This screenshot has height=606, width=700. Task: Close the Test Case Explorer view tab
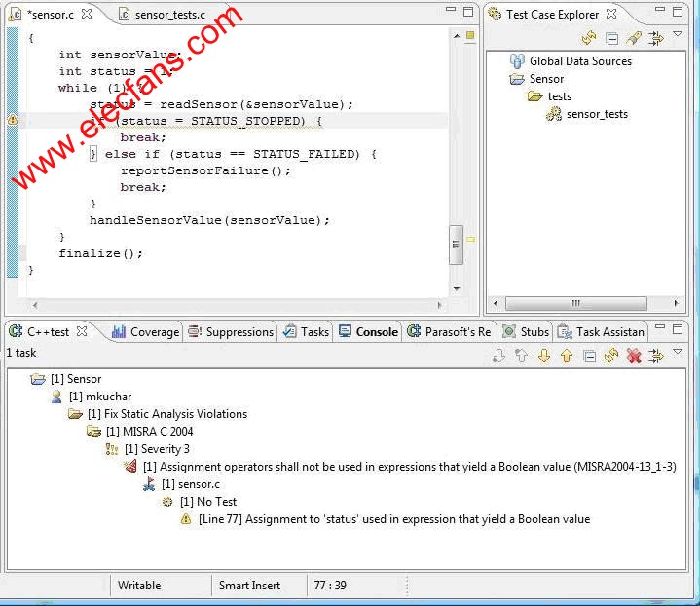click(611, 14)
